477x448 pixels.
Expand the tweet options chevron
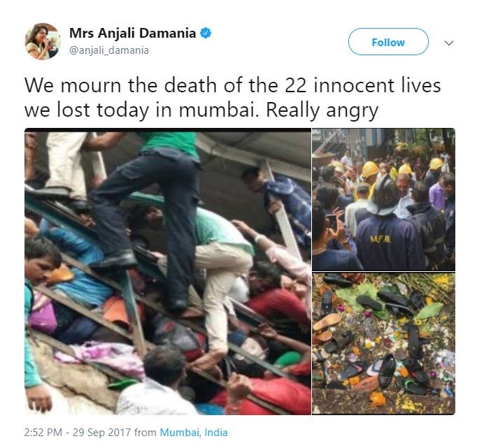[449, 43]
